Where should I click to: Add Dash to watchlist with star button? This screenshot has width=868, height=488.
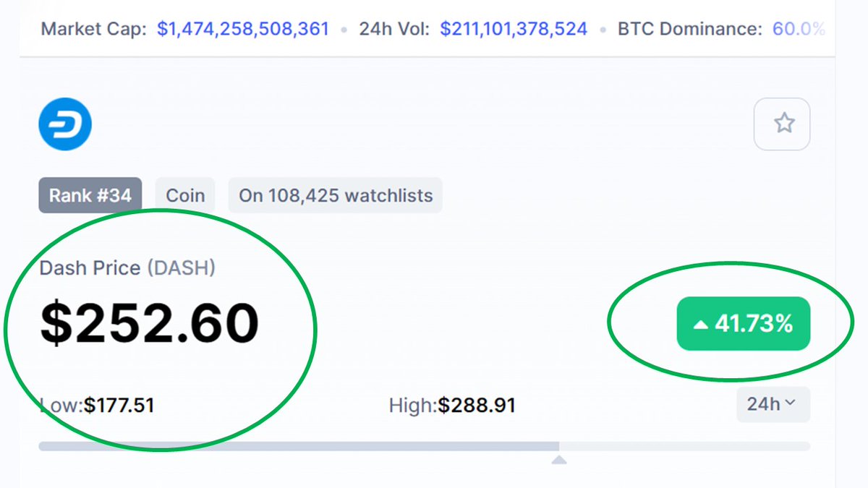click(x=782, y=124)
